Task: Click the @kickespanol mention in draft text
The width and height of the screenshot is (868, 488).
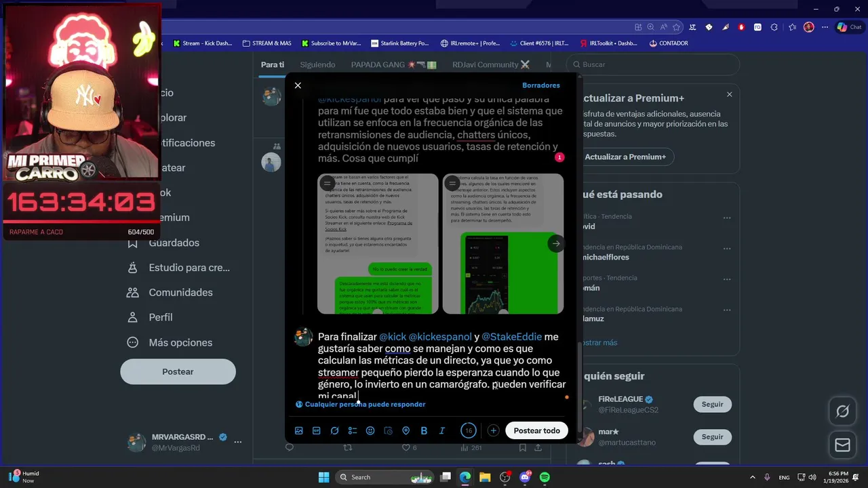Action: tap(439, 337)
